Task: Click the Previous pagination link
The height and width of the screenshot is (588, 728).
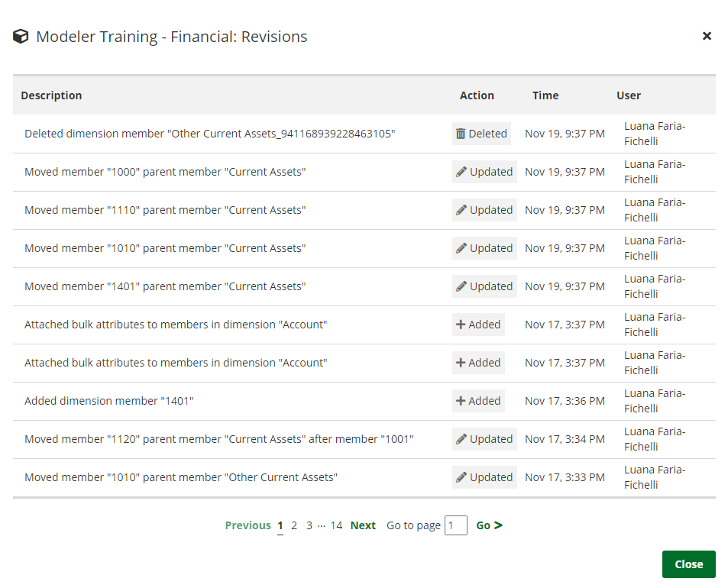Action: point(248,525)
